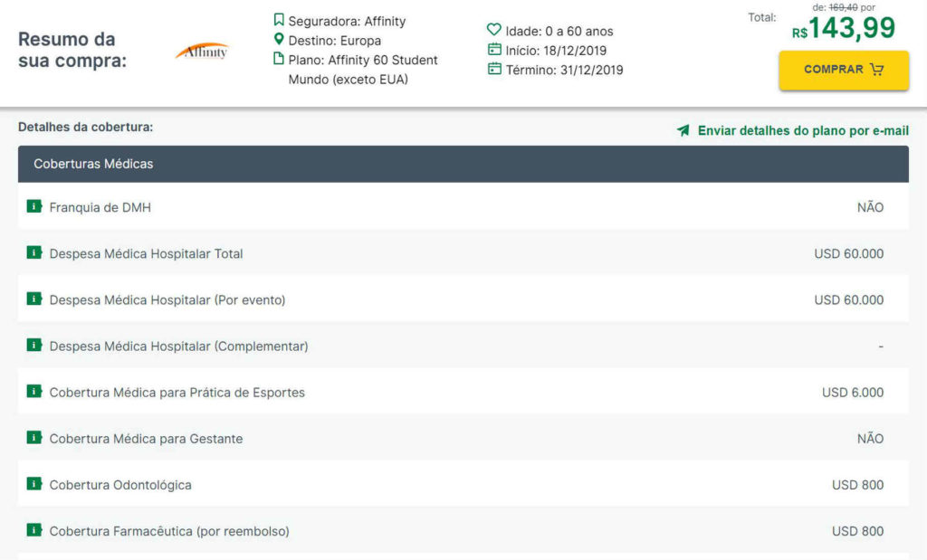Click the Detalhes da cobertura heading
Viewport: 927px width, 560px height.
(x=86, y=127)
